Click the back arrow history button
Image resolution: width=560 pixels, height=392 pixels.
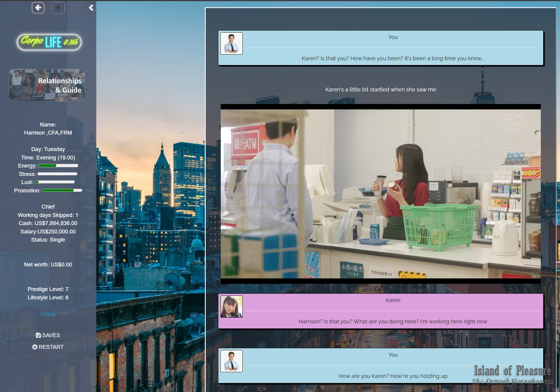(x=38, y=8)
